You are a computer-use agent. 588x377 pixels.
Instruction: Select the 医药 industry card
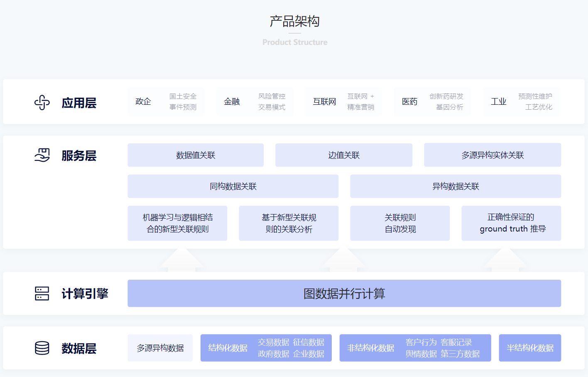[x=432, y=101]
